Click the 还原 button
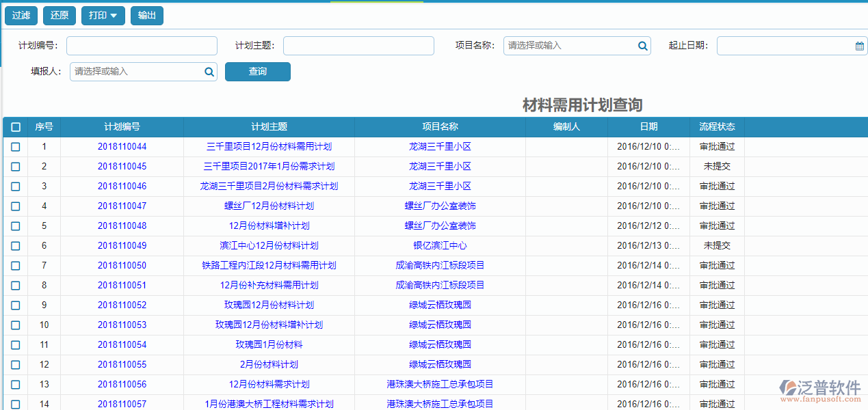868x410 pixels. pos(59,14)
